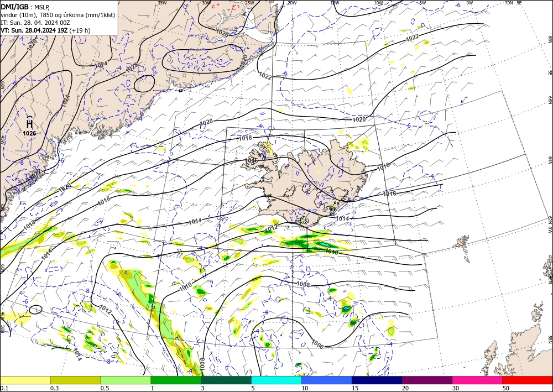The image size is (553, 392).
Task: Click the legend value '20'
Action: coord(405,388)
